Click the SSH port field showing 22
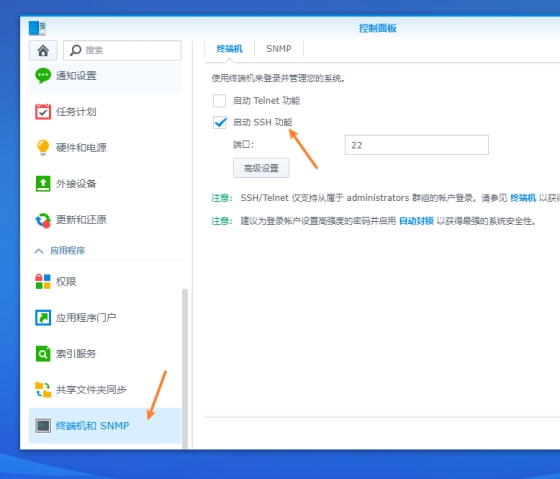This screenshot has height=479, width=560. pyautogui.click(x=416, y=145)
